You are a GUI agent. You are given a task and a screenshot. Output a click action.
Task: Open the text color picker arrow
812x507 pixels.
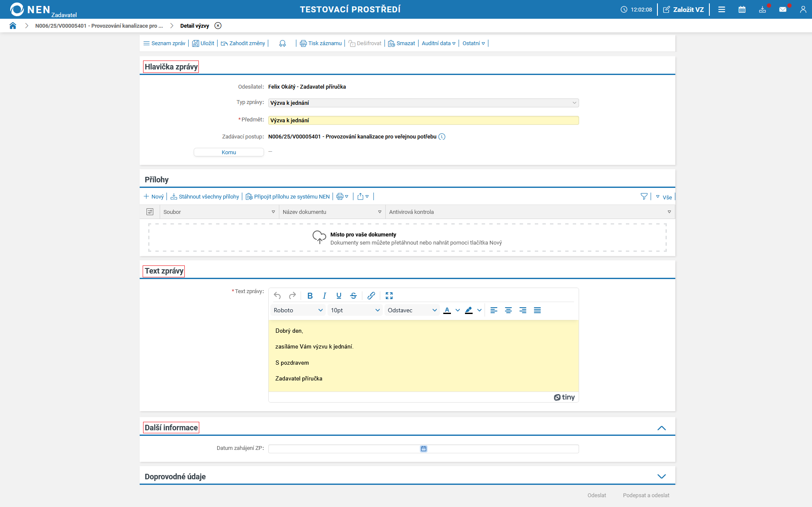(x=458, y=310)
